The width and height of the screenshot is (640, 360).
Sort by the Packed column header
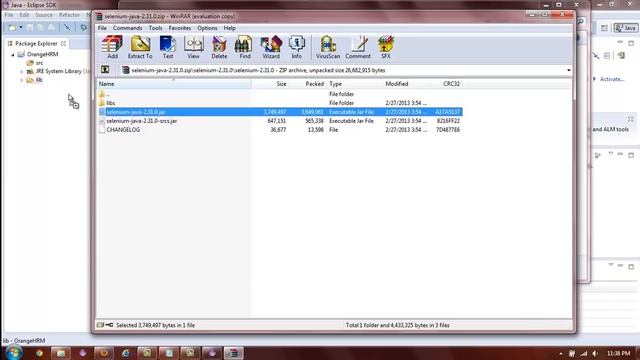click(x=307, y=84)
